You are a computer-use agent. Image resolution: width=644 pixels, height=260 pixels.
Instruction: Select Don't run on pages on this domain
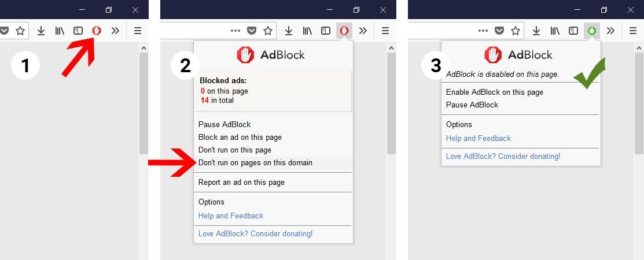tap(256, 163)
